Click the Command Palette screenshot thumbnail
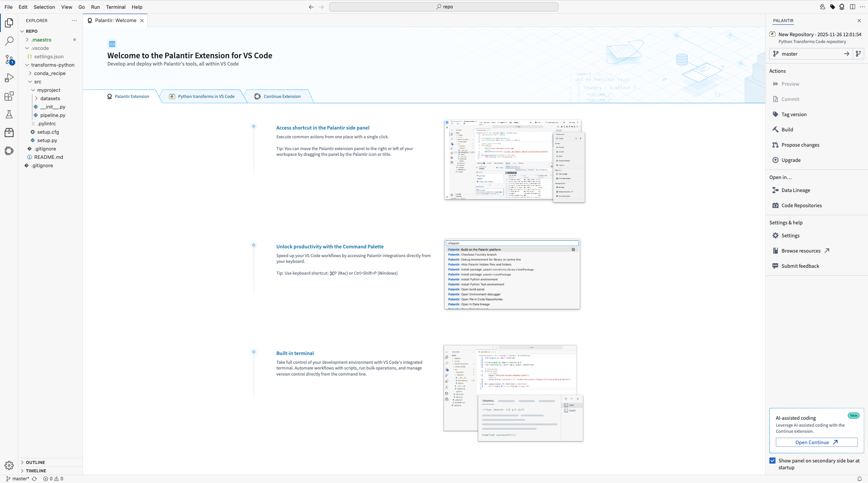Screen dimensions: 868x483 pyautogui.click(x=512, y=274)
